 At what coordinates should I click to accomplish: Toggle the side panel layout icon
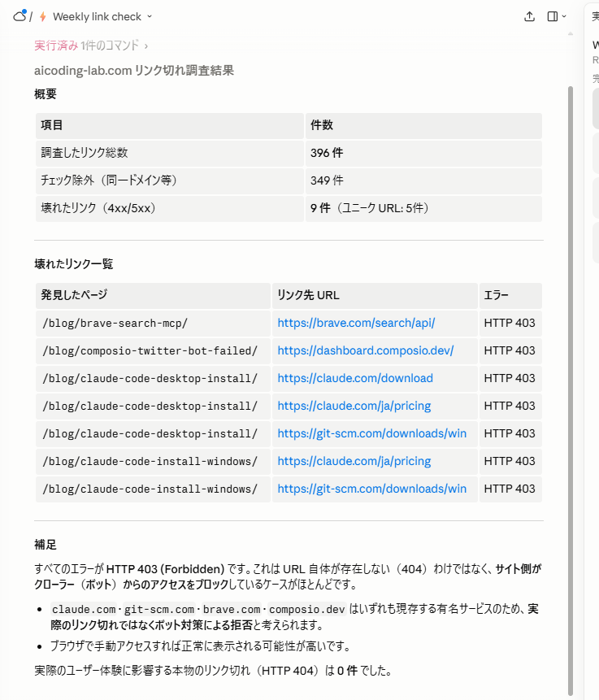pos(552,16)
